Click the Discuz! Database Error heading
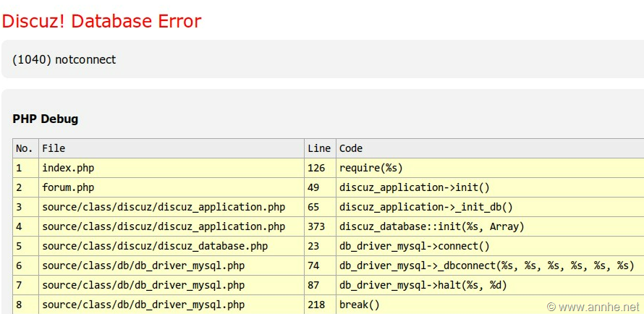 101,21
